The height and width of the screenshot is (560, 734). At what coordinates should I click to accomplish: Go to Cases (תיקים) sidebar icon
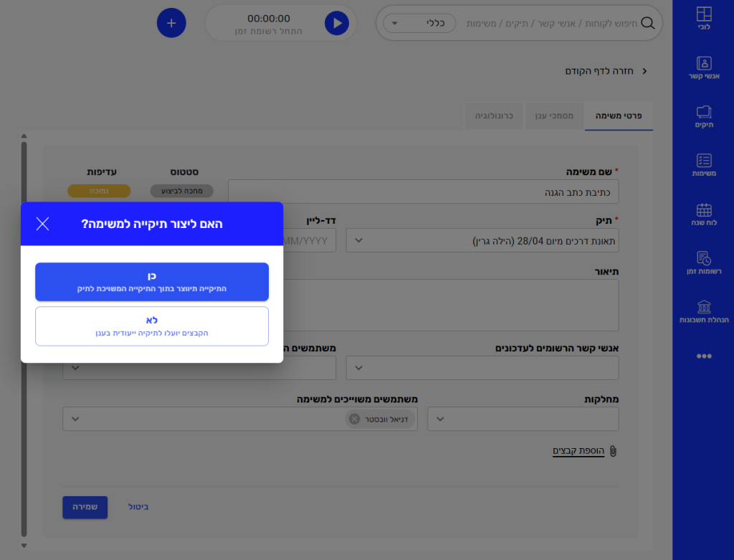[704, 116]
